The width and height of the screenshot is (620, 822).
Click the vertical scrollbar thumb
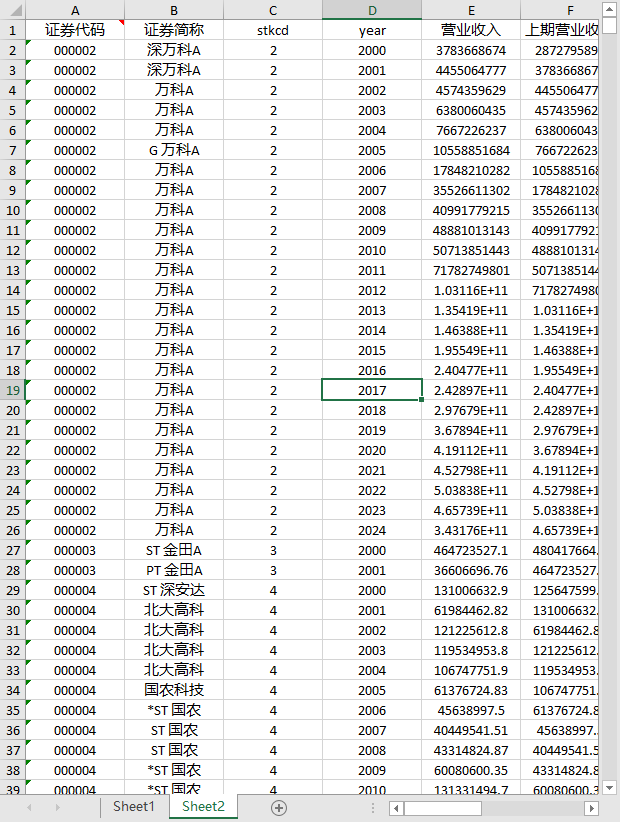(x=609, y=26)
